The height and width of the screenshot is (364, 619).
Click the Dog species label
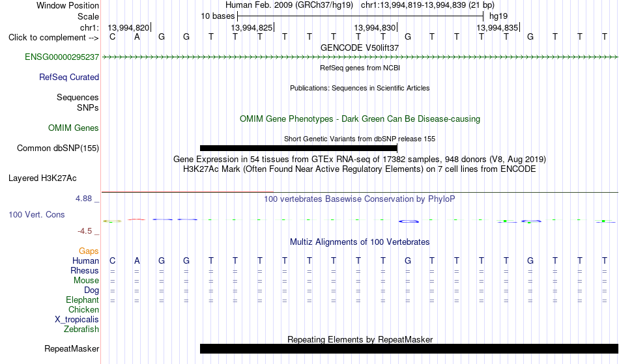click(x=92, y=290)
